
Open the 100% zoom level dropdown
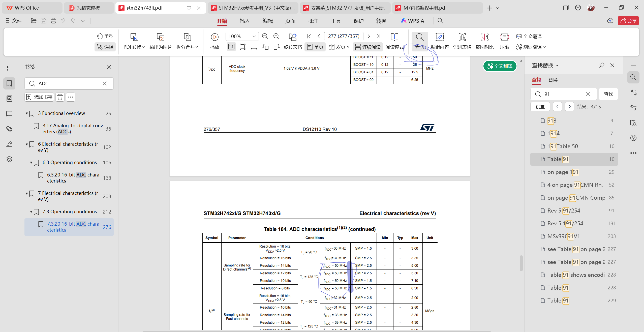click(x=254, y=36)
